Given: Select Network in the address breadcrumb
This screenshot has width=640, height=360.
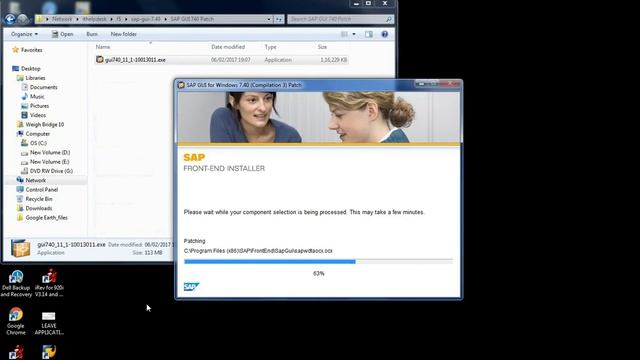Looking at the screenshot, I should point(62,19).
